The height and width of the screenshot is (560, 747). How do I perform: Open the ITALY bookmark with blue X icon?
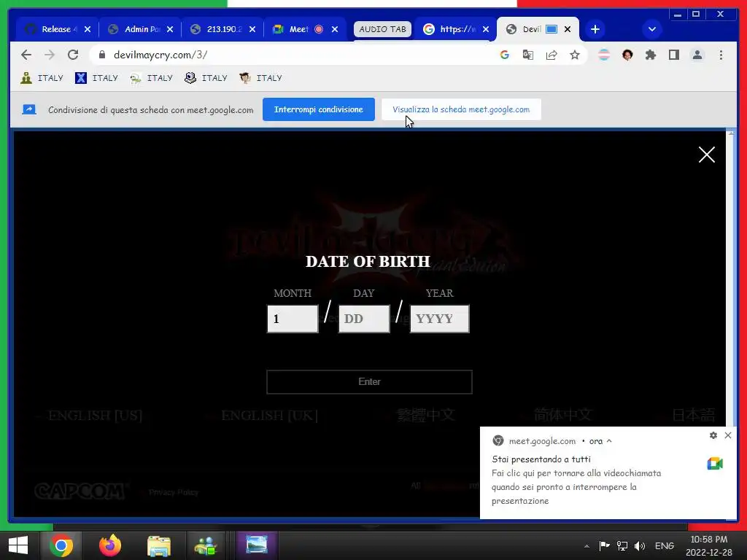[97, 77]
